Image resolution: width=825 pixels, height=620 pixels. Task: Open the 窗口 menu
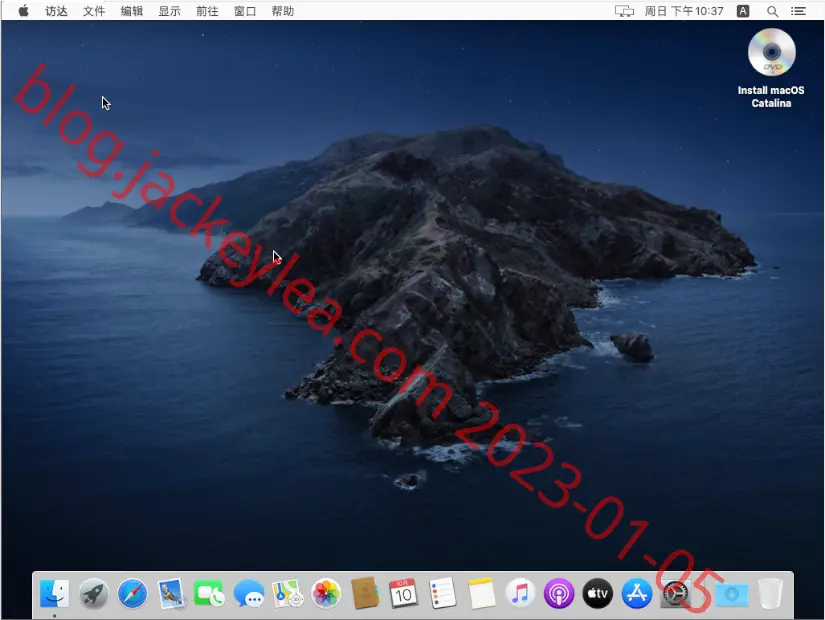(245, 11)
